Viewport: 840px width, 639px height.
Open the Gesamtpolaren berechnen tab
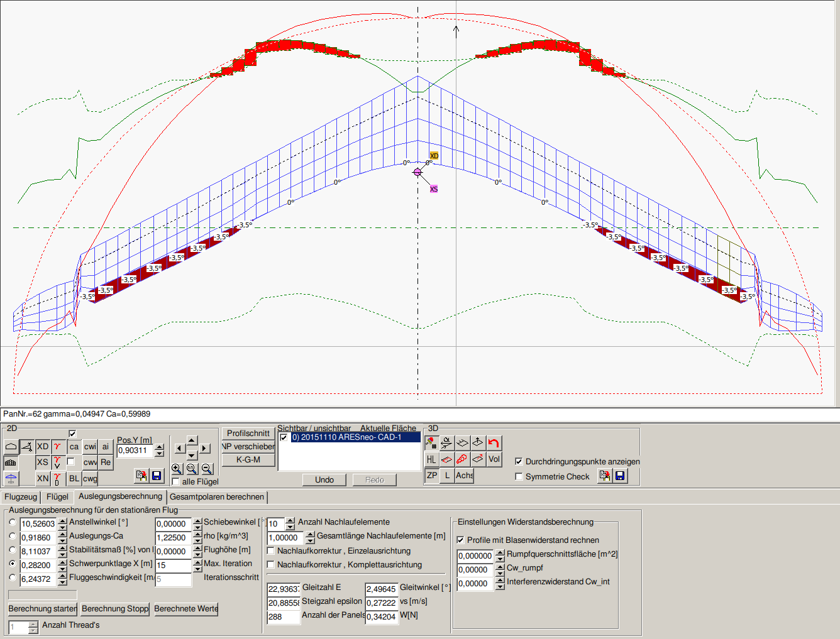tap(217, 497)
